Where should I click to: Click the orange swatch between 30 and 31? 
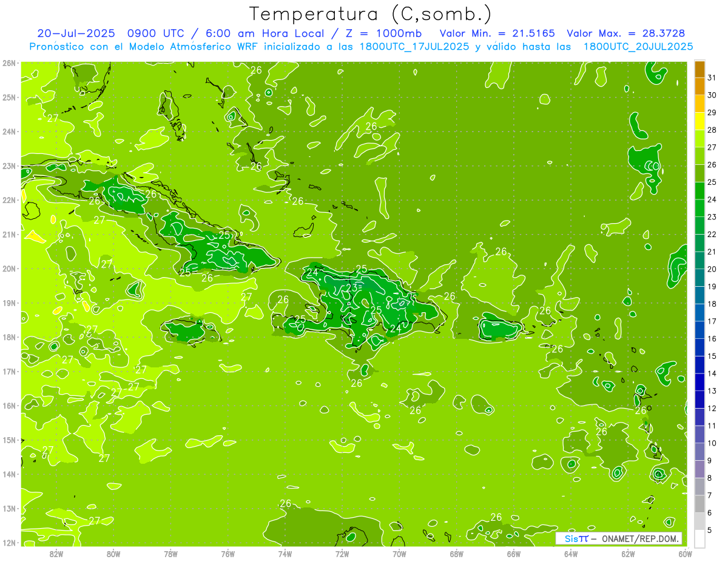(x=699, y=86)
